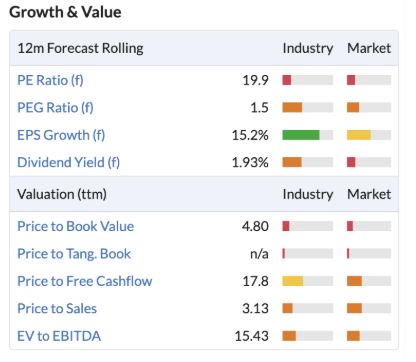
Task: Click the Price to Book Value 4.80 figure
Action: [255, 226]
